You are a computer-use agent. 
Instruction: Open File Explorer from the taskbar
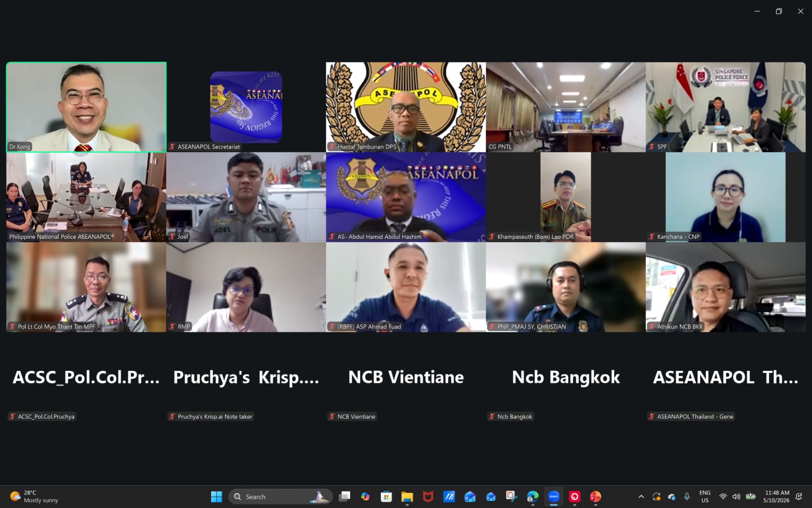[407, 497]
